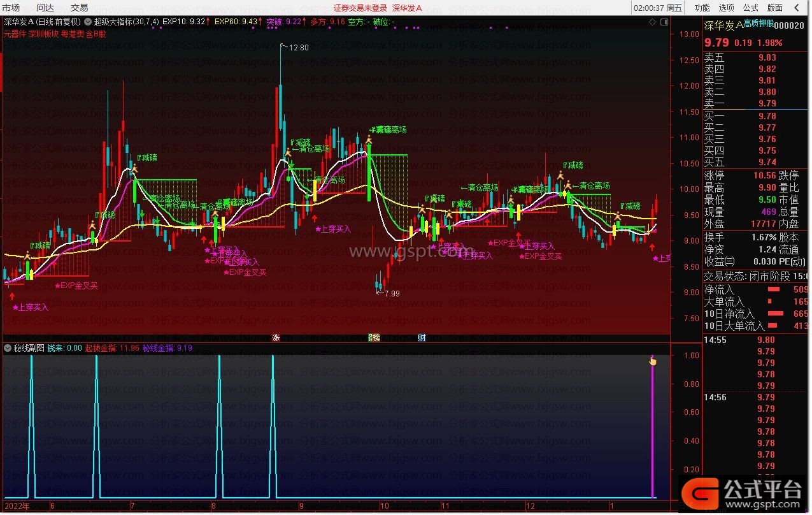Click the 卖三 price 9.81
Screen dimensions: 812x515
pyautogui.click(x=767, y=80)
